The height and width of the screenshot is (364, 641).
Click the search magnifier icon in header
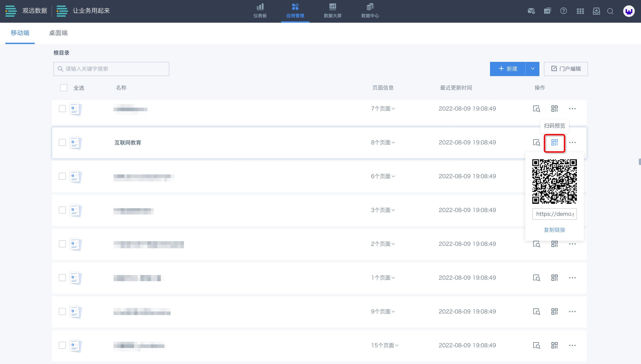610,11
